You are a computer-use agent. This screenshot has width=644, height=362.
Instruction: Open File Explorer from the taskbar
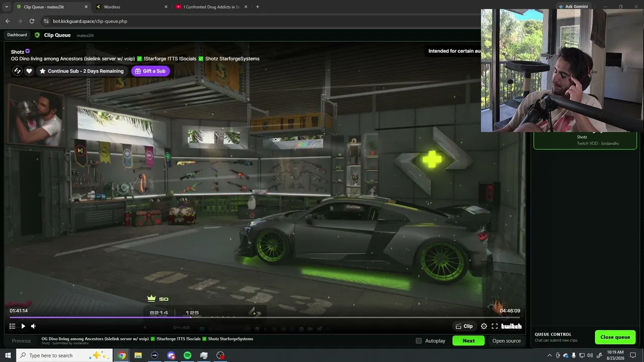(x=138, y=355)
